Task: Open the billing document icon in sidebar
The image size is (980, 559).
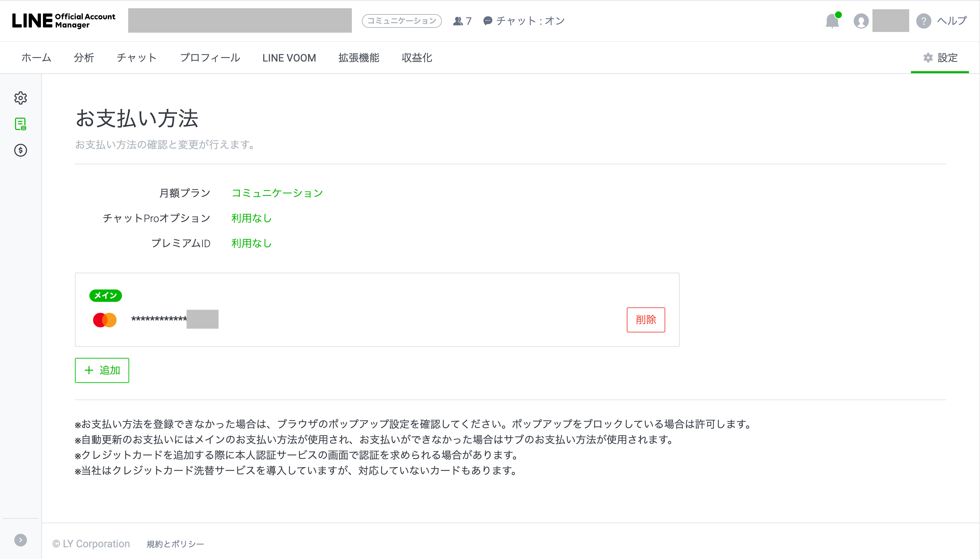Action: click(21, 124)
